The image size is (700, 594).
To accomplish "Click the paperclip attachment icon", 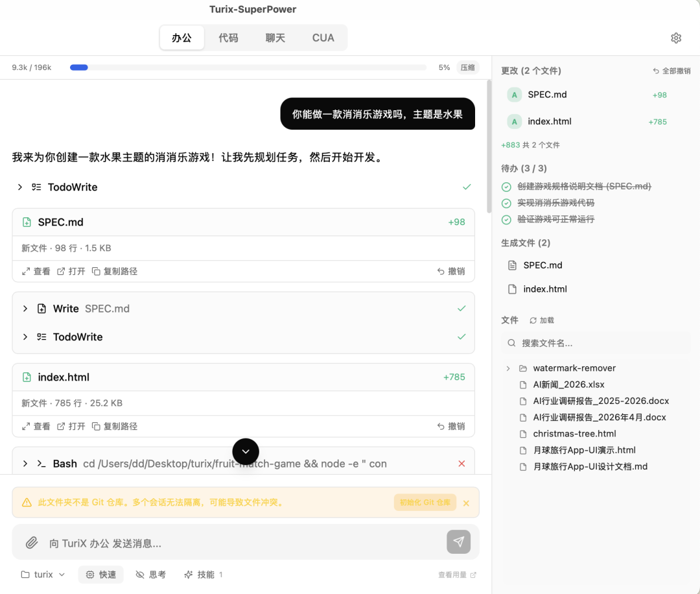I will tap(32, 543).
